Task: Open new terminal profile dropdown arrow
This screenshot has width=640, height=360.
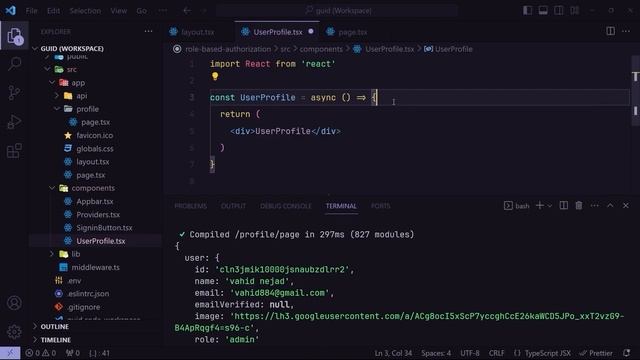Action: 550,206
